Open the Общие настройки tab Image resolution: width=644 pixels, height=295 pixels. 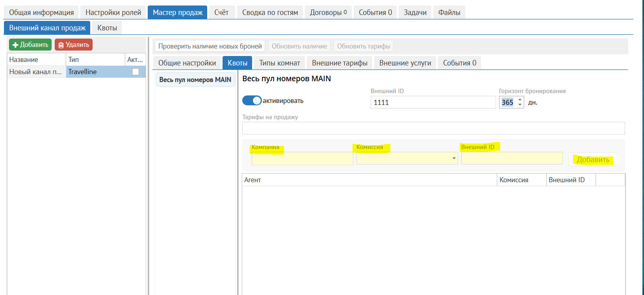point(187,63)
